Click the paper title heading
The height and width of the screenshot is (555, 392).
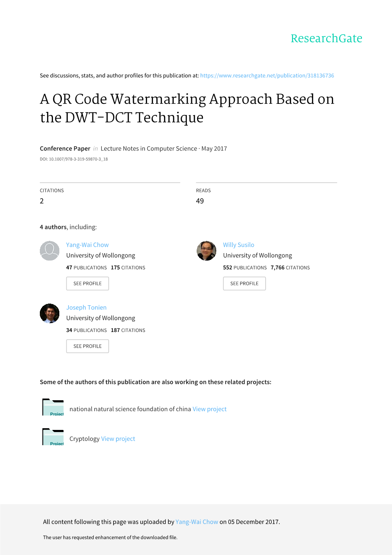click(x=187, y=108)
